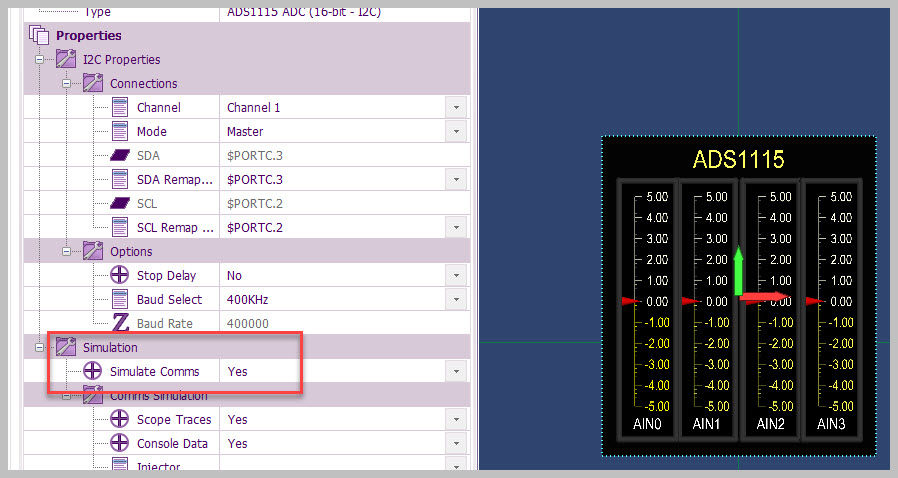Select the Connections label

tap(144, 84)
